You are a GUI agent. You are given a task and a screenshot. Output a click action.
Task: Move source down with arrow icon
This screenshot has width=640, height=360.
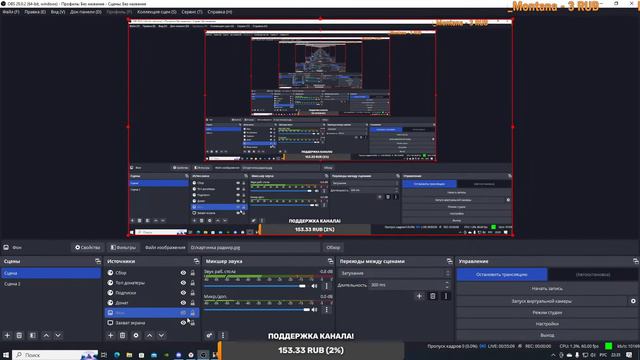pyautogui.click(x=162, y=335)
